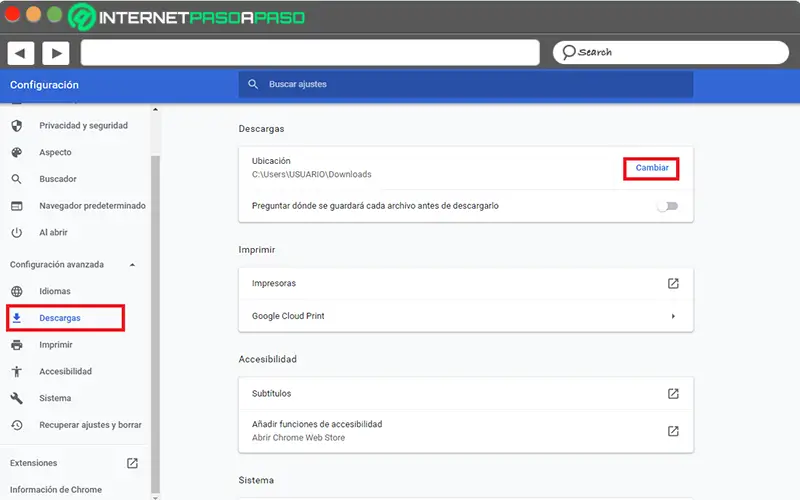Click the Cambiar download location button
This screenshot has height=500, width=800.
(x=652, y=168)
